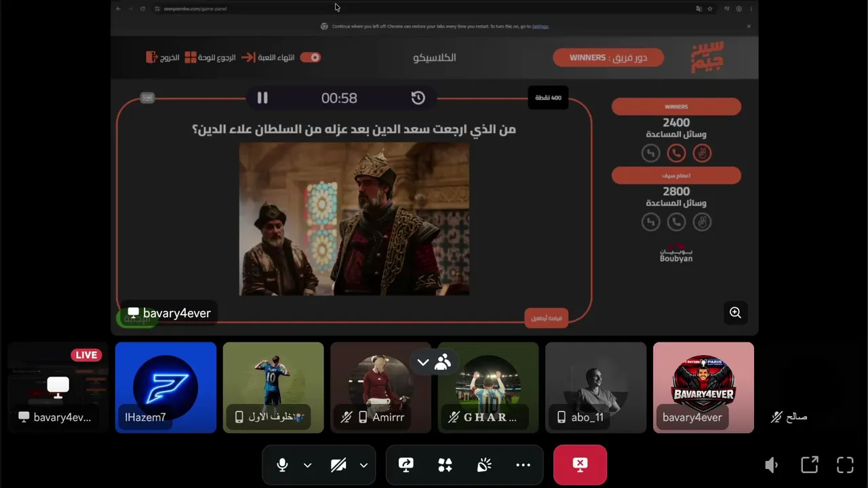Select abo_11 participant tile
Viewport: 868px width, 488px height.
click(596, 388)
